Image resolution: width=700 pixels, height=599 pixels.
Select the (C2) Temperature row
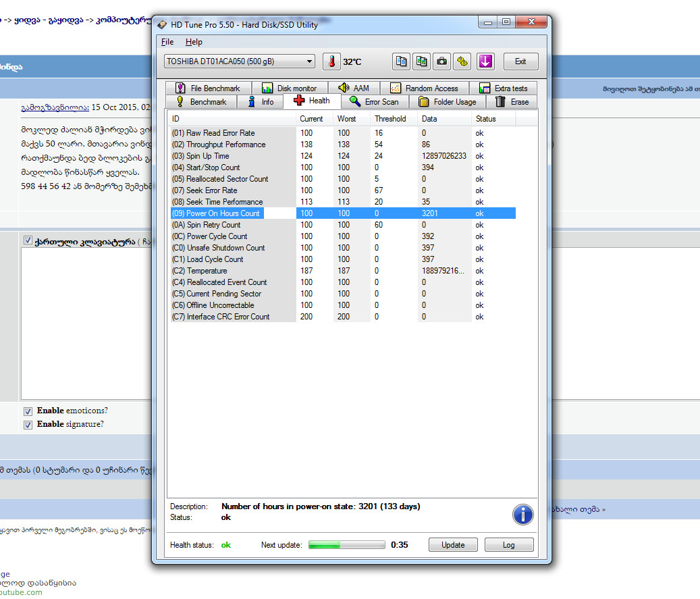343,271
